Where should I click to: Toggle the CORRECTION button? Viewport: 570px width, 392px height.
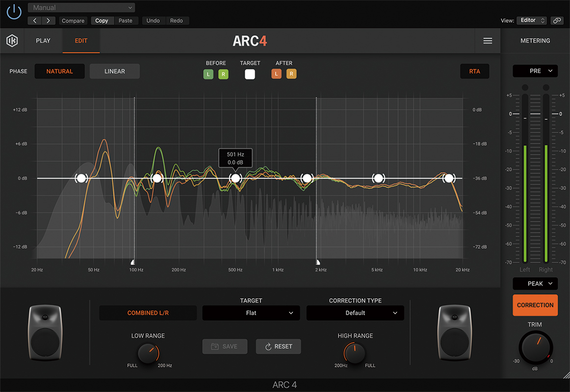tap(535, 305)
